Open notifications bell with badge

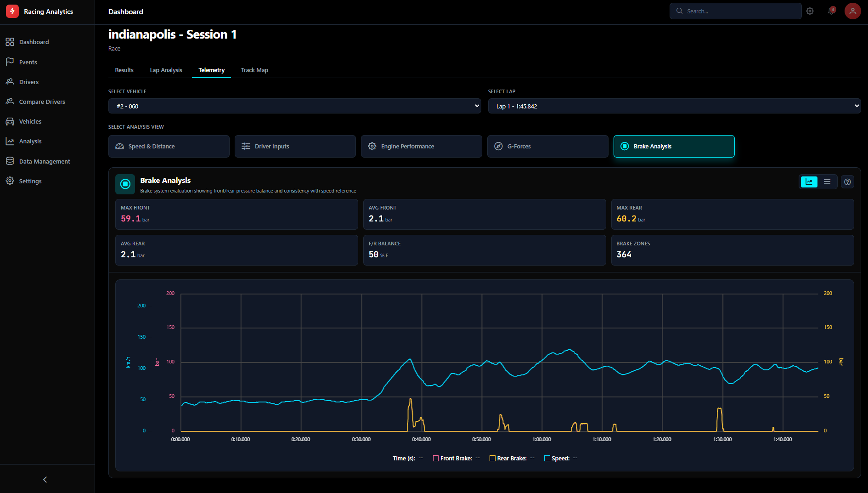[831, 11]
